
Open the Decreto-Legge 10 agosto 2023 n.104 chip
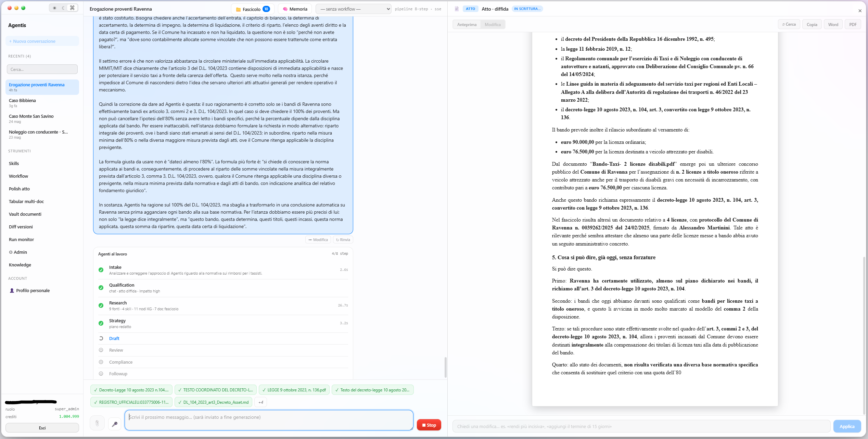pyautogui.click(x=131, y=390)
